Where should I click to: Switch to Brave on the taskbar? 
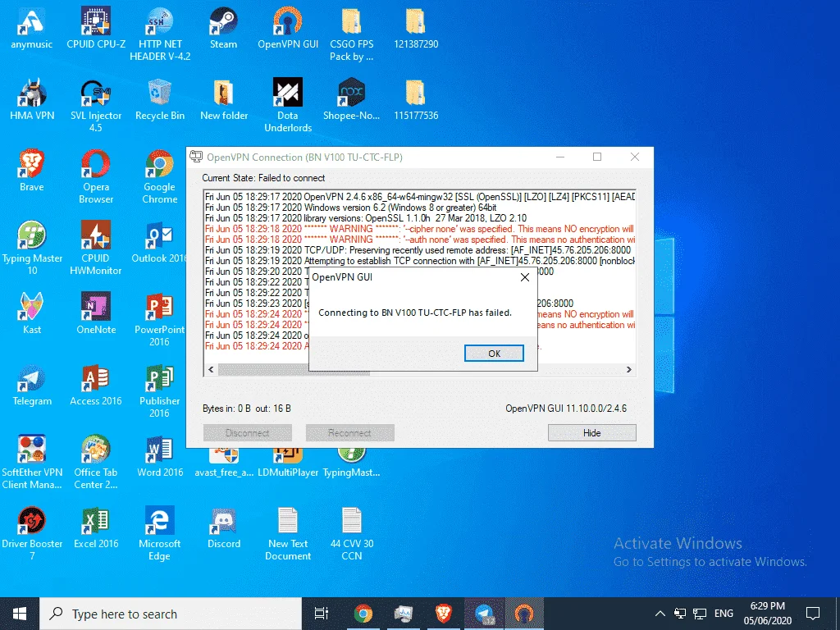444,614
